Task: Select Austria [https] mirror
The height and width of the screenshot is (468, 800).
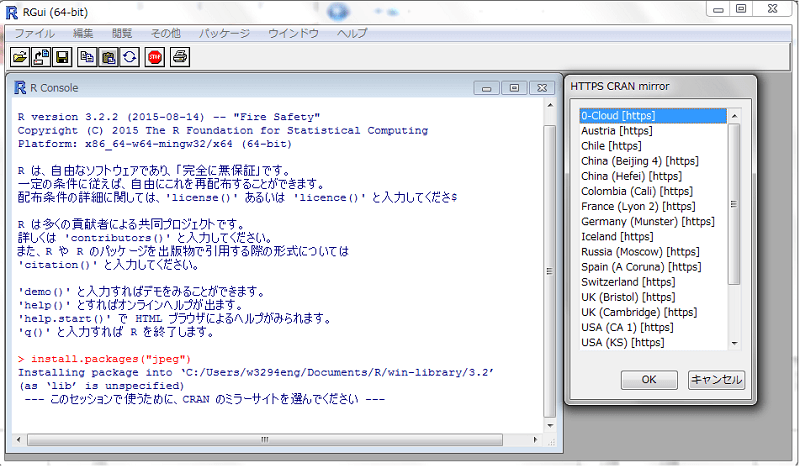Action: pos(653,131)
